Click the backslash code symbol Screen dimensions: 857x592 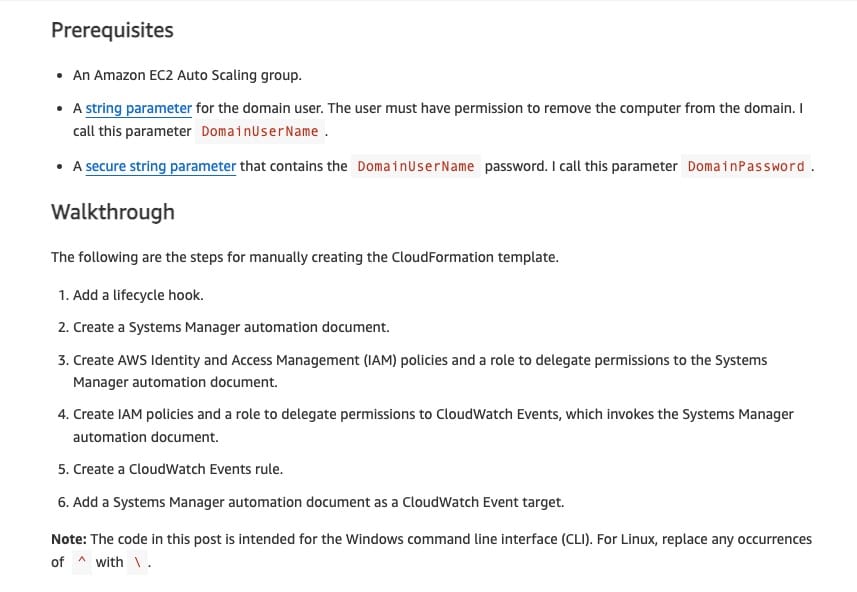coord(137,562)
